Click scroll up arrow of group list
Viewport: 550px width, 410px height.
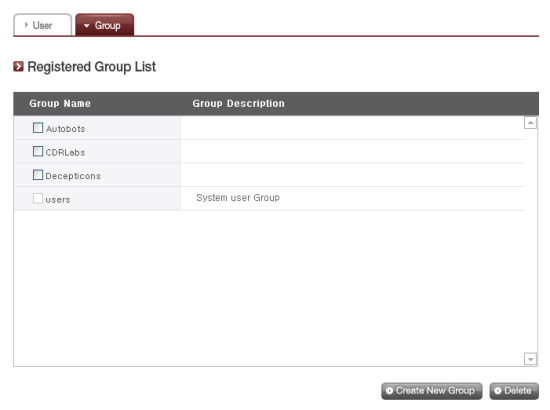[530, 123]
